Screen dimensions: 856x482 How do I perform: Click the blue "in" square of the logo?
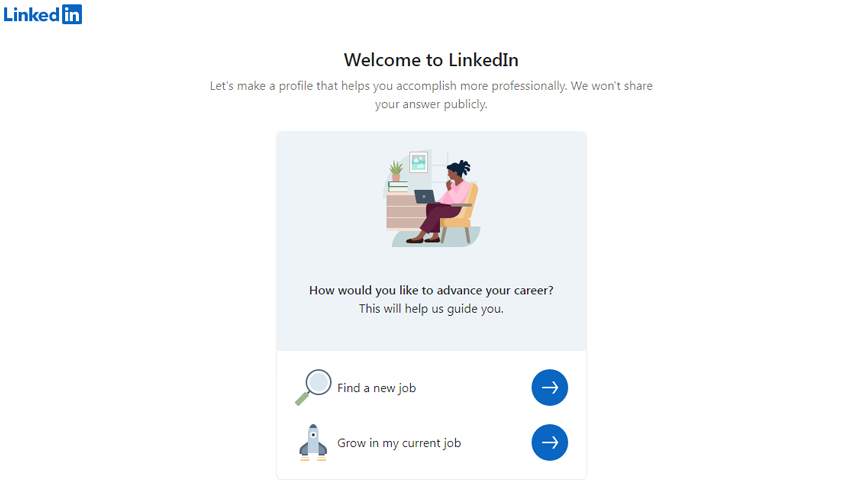72,14
